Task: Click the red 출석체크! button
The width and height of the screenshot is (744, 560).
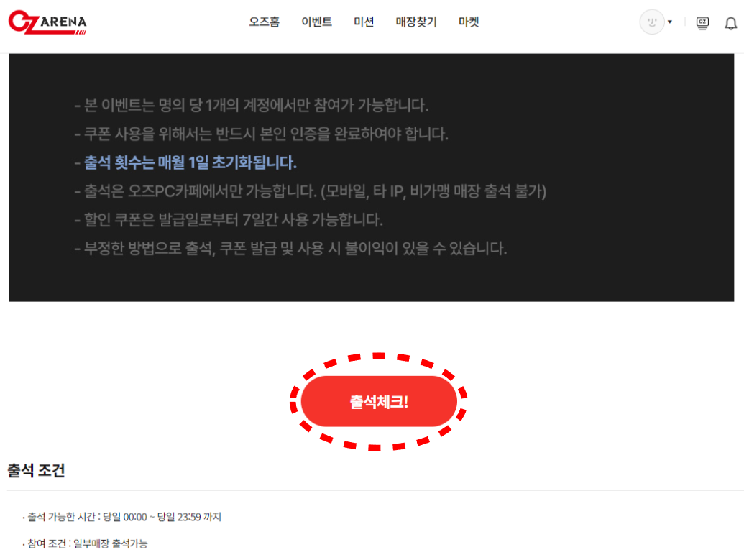Action: click(379, 402)
